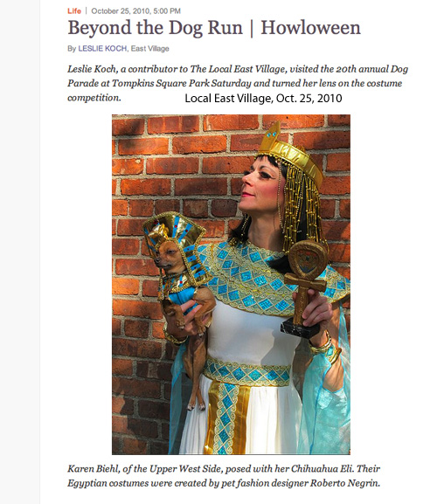
Task: Click the author name LESLIE KOCH
Action: pos(102,49)
